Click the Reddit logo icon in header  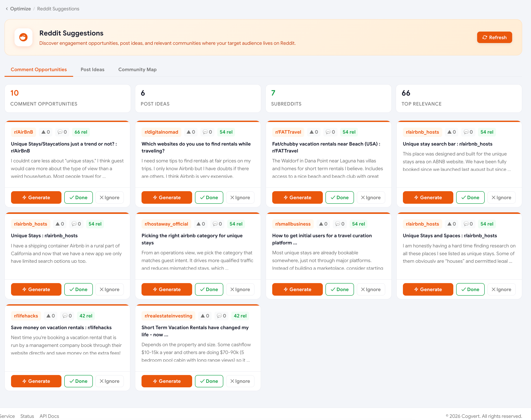(23, 37)
